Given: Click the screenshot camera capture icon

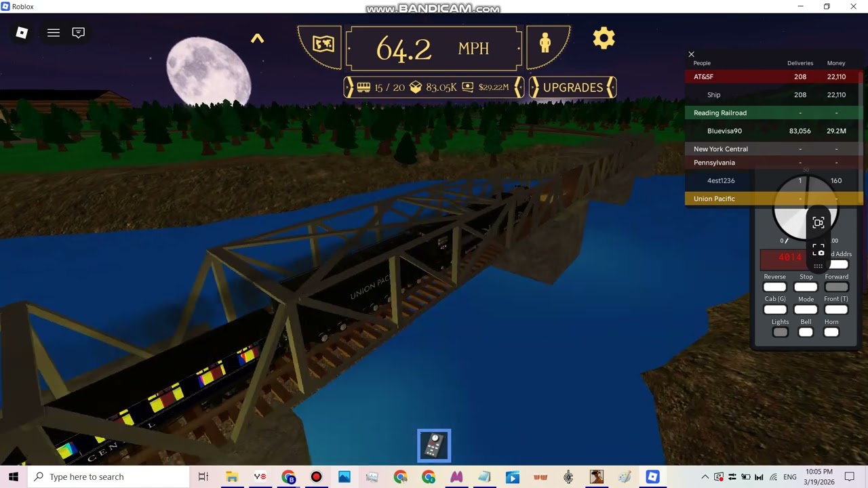Looking at the screenshot, I should [818, 250].
